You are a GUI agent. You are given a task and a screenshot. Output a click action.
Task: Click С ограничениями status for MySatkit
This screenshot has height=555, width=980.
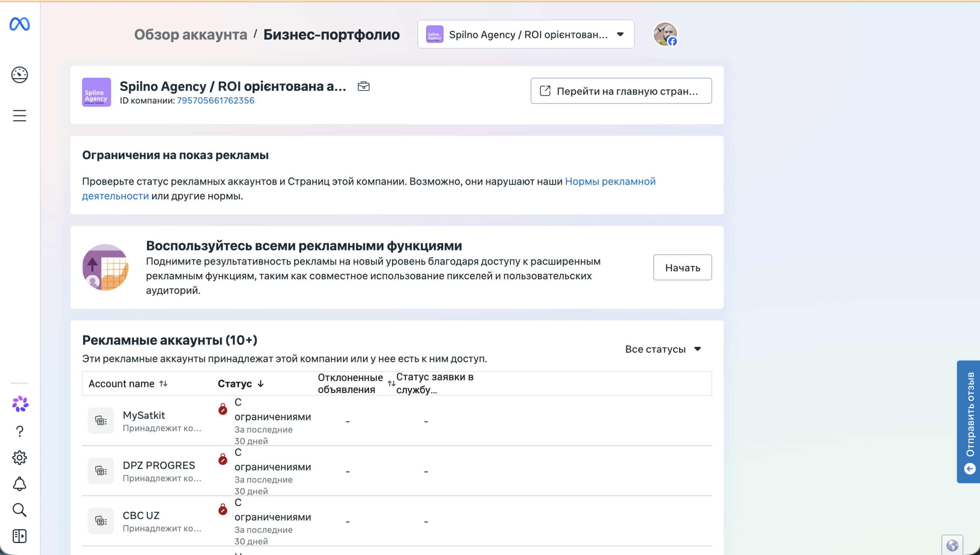point(273,409)
